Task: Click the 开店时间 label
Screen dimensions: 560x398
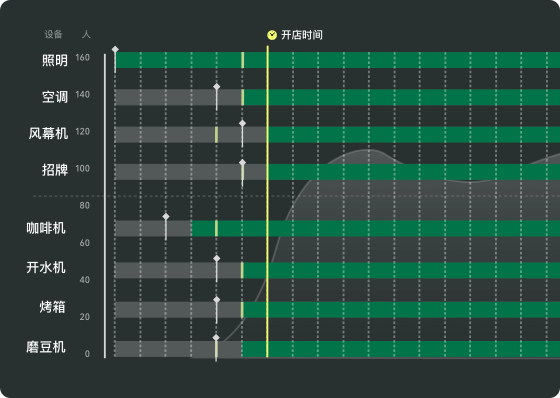Action: 302,35
